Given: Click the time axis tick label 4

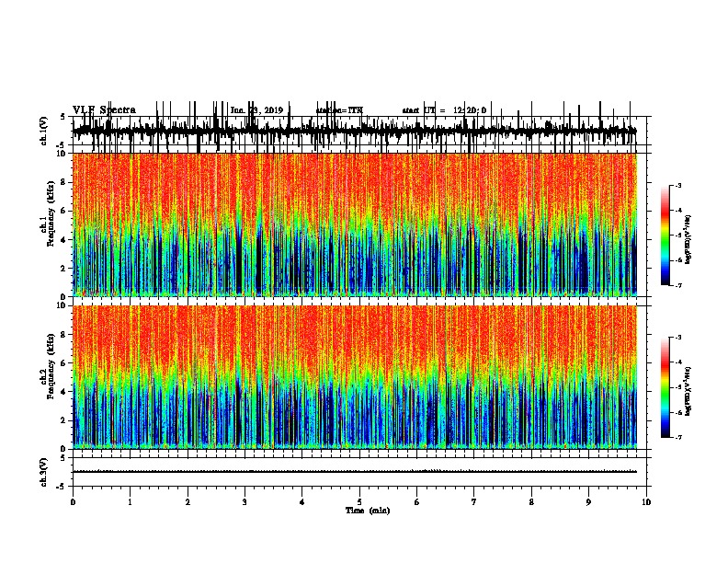Looking at the screenshot, I should coord(302,502).
